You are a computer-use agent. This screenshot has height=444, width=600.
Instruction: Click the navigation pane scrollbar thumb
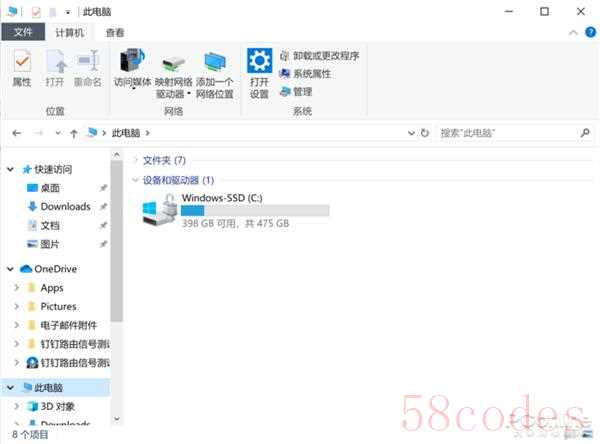tap(117, 241)
